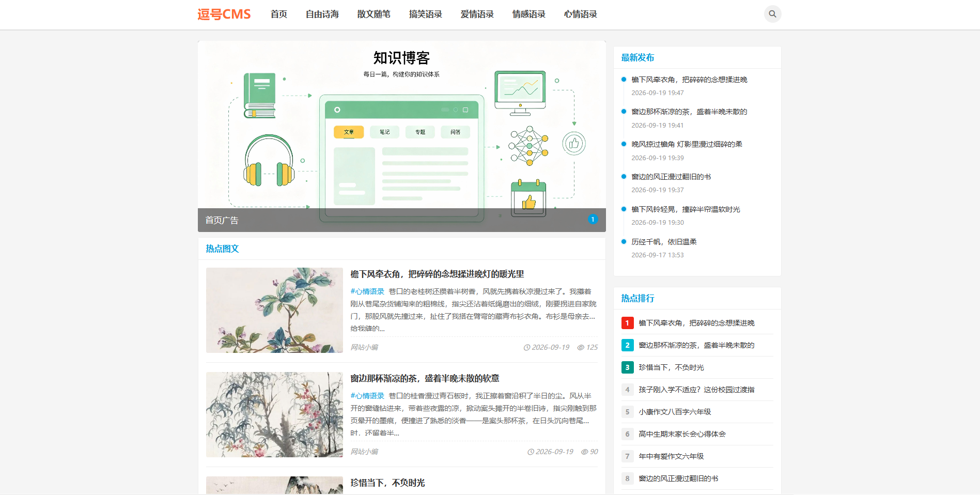The width and height of the screenshot is (980, 495).
Task: Click view count 125 of first article
Action: [587, 347]
